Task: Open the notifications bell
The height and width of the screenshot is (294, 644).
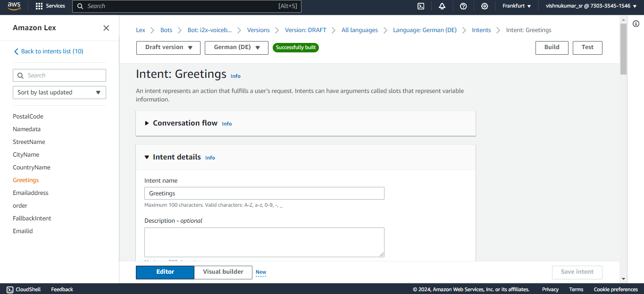Action: (x=442, y=6)
